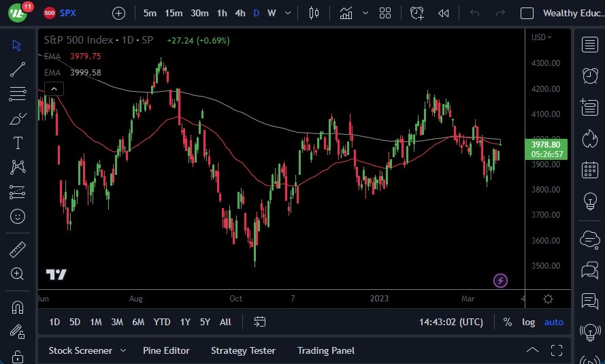
Task: Set the time range to YTD
Action: [x=162, y=322]
